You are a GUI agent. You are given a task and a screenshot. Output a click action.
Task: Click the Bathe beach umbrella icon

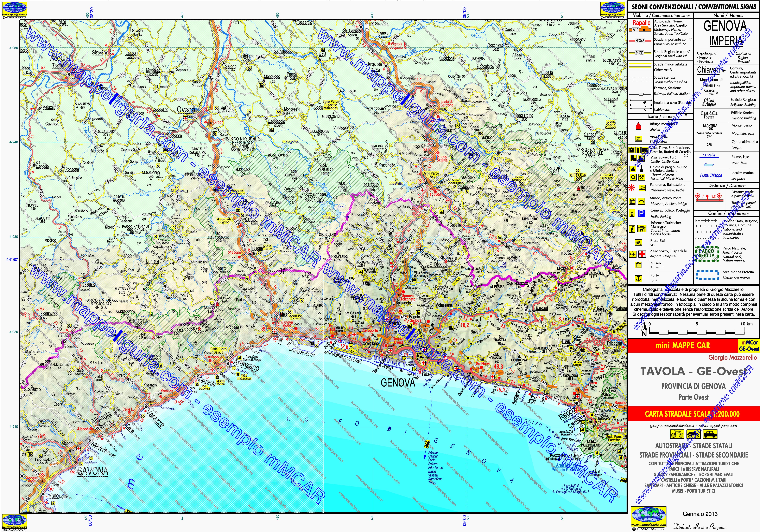pyautogui.click(x=642, y=188)
